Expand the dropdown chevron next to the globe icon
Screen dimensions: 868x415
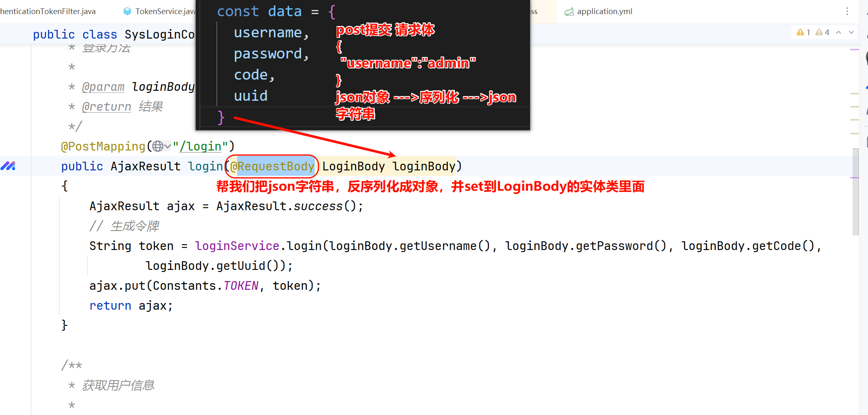pos(168,146)
